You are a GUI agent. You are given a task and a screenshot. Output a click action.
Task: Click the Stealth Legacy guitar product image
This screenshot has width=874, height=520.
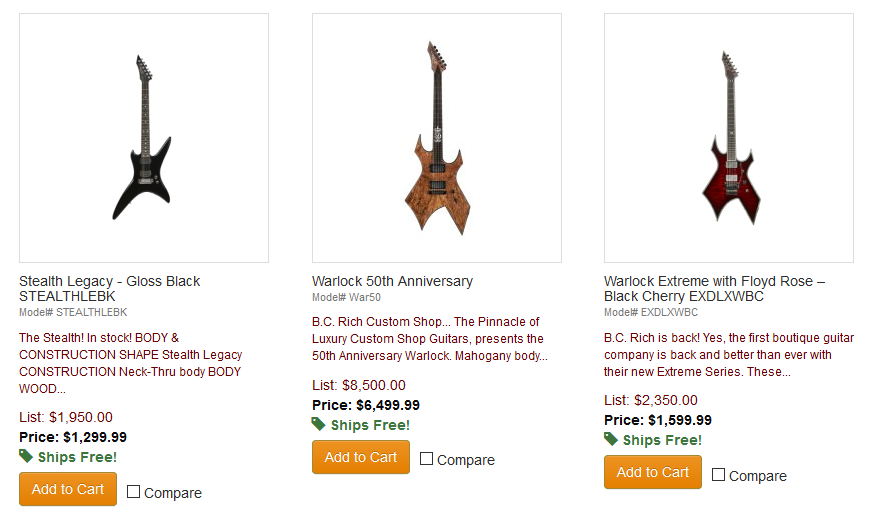(x=144, y=138)
